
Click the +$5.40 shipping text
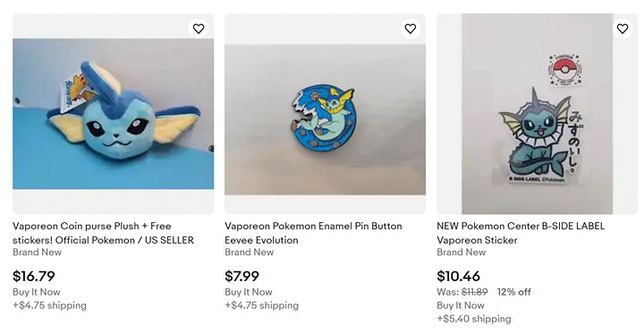point(474,319)
